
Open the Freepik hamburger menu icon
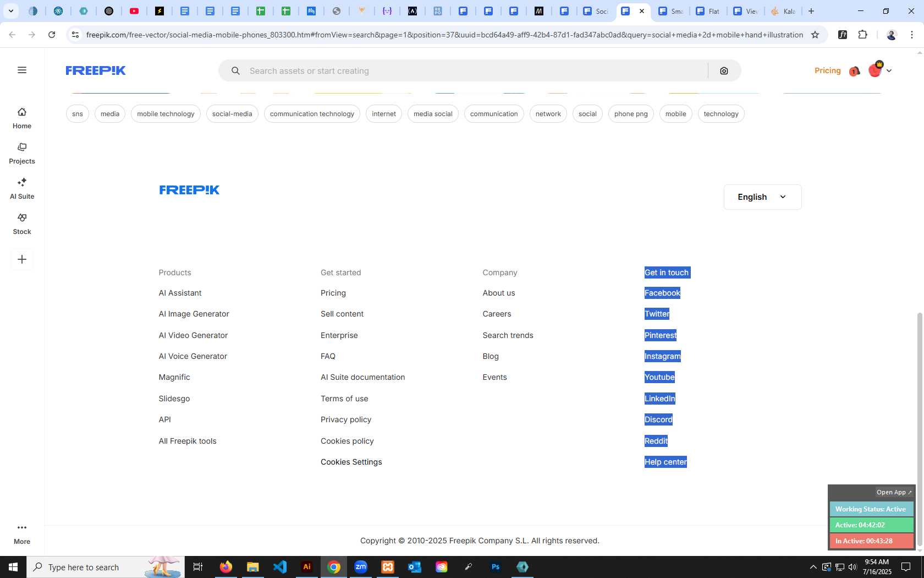click(22, 70)
